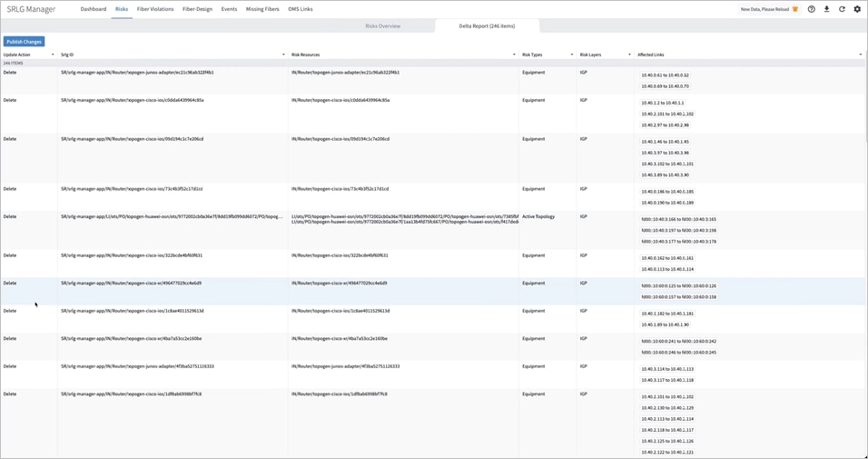868x459 pixels.
Task: Open the help question mark icon
Action: point(812,9)
